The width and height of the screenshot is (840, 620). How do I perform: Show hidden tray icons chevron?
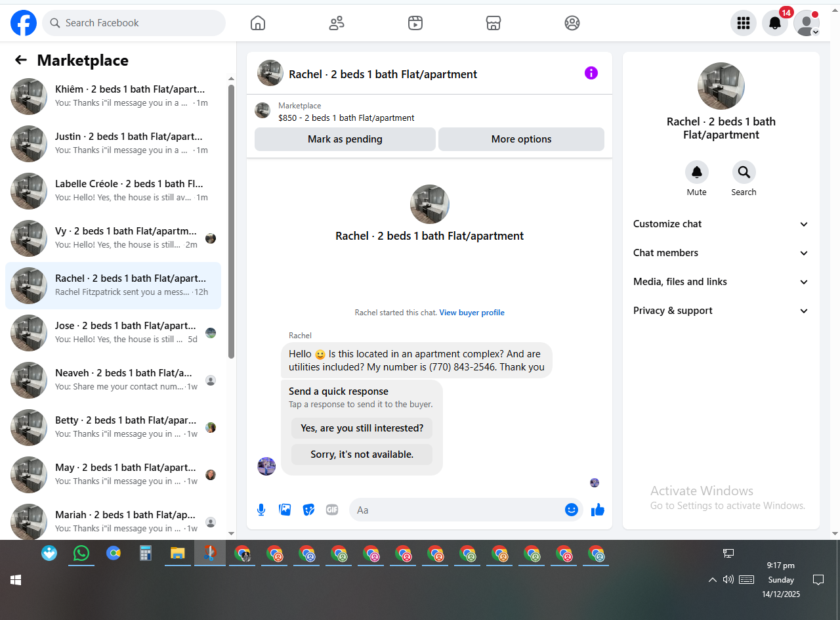[712, 579]
